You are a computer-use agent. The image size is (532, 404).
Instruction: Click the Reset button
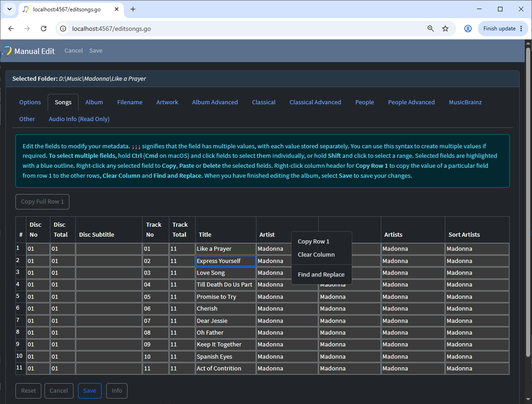pyautogui.click(x=29, y=391)
